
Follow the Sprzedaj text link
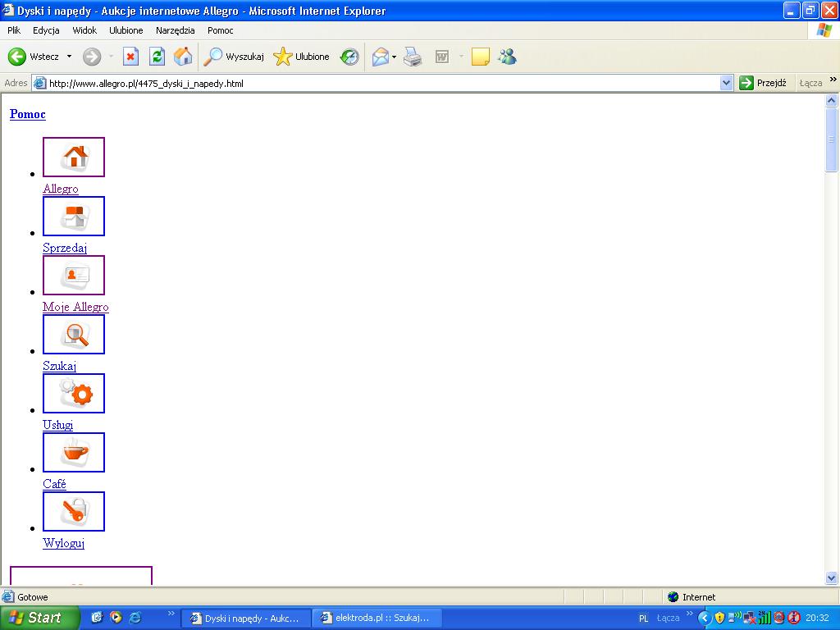pos(65,248)
